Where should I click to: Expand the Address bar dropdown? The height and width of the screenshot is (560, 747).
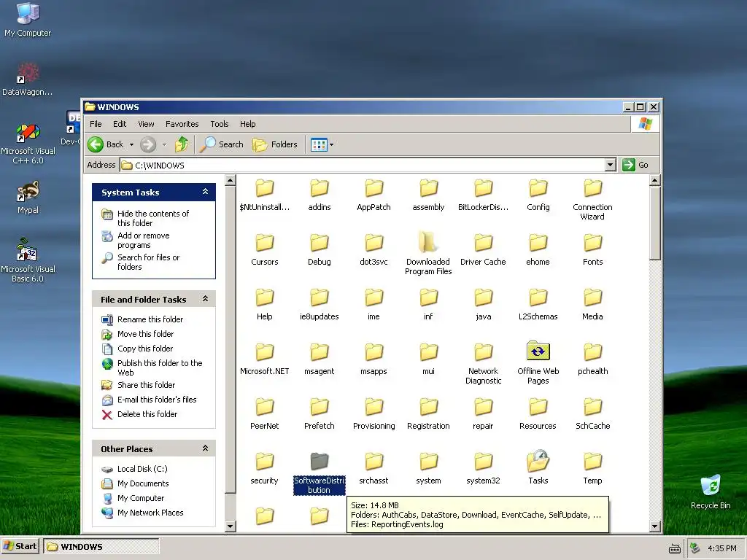[611, 165]
